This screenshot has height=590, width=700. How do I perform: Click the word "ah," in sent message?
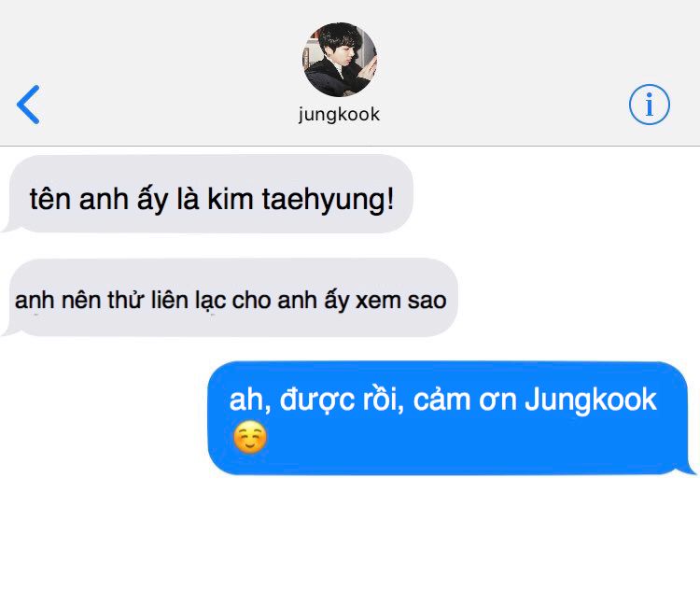pos(250,400)
